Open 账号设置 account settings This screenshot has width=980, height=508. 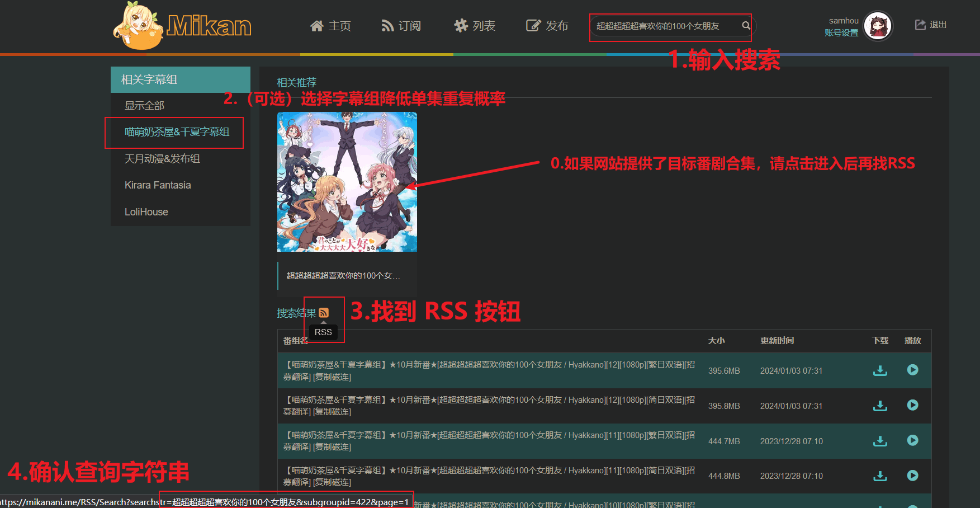pyautogui.click(x=841, y=32)
